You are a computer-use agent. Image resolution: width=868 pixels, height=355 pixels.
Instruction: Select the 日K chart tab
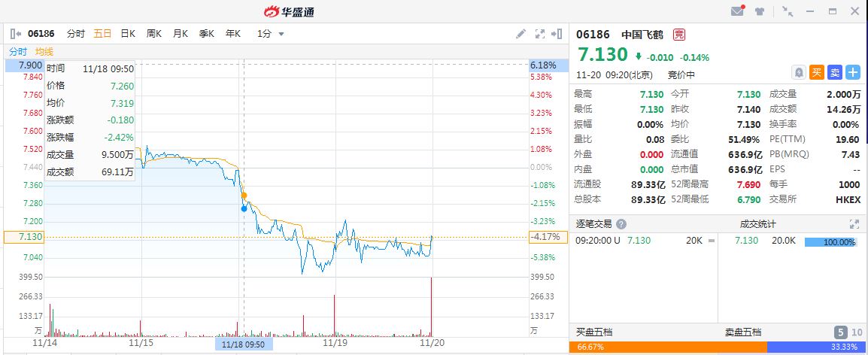[127, 34]
